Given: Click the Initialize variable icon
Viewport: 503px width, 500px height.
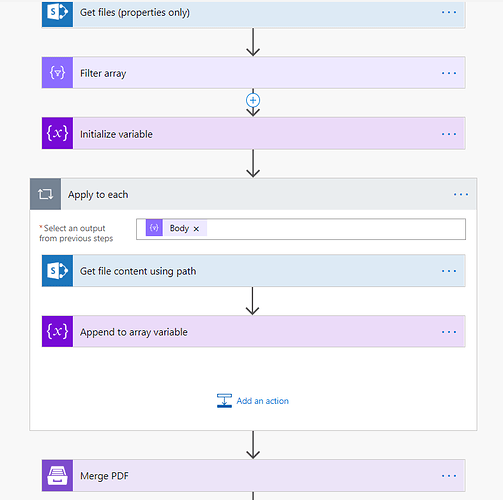Looking at the screenshot, I should [57, 133].
